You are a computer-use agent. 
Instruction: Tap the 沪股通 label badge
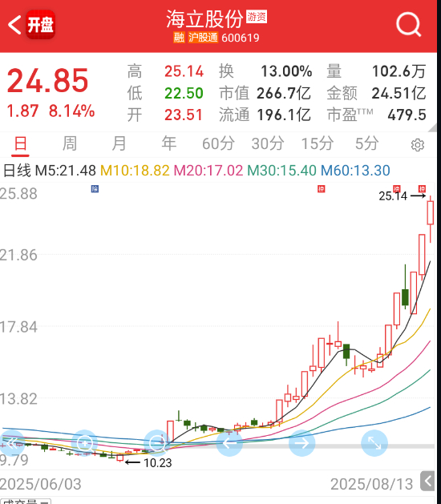203,38
